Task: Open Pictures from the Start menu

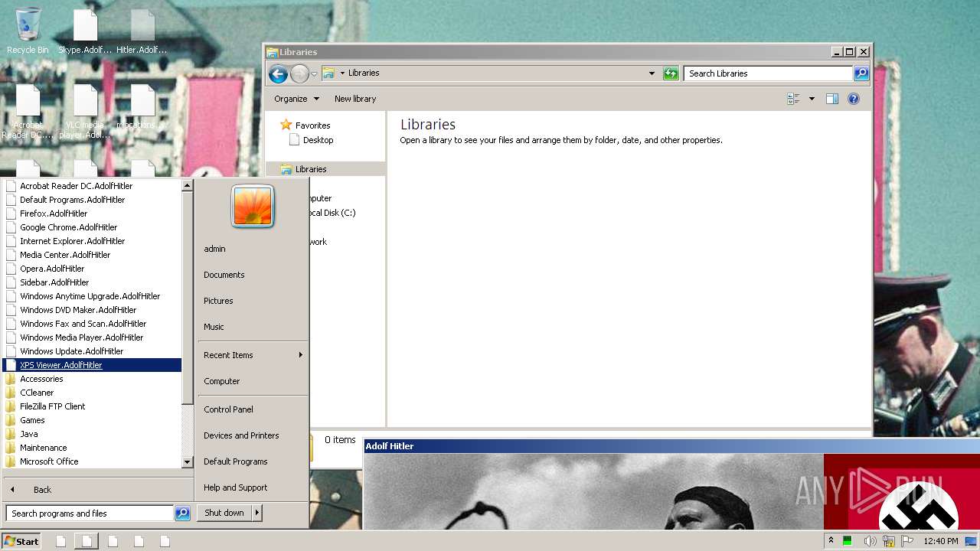Action: click(218, 301)
